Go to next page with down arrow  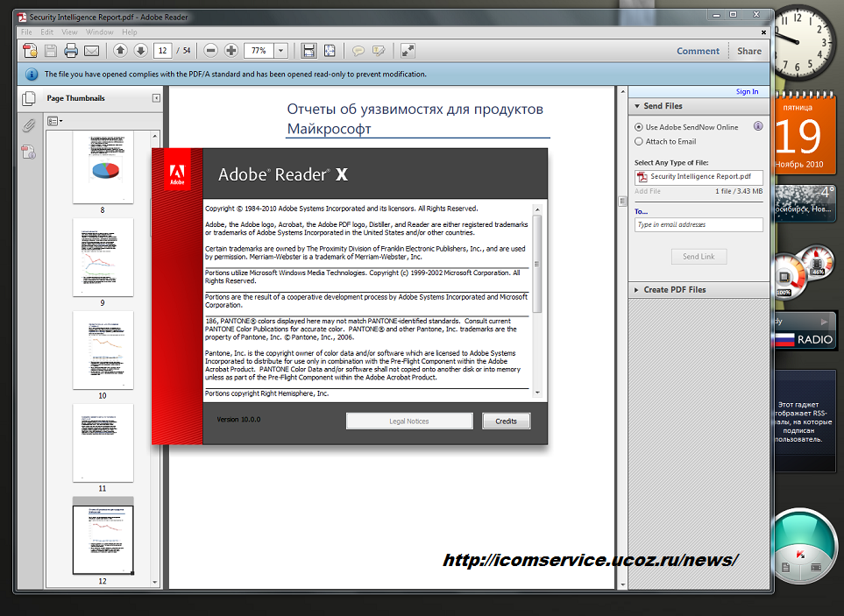coord(140,51)
